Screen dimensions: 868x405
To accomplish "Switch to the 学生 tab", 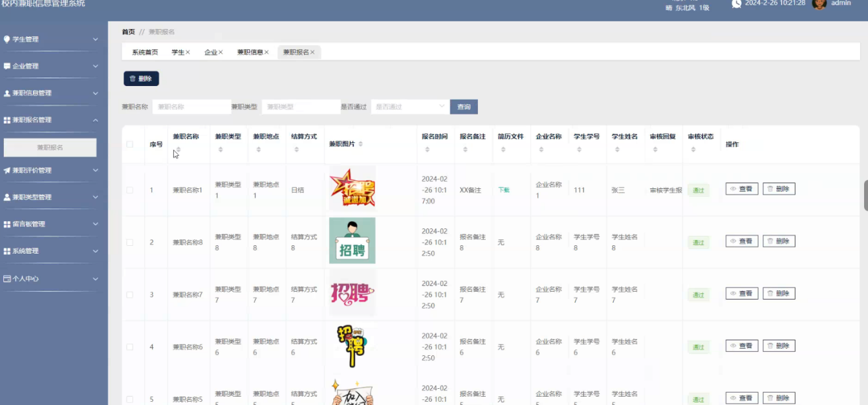I will tap(178, 52).
